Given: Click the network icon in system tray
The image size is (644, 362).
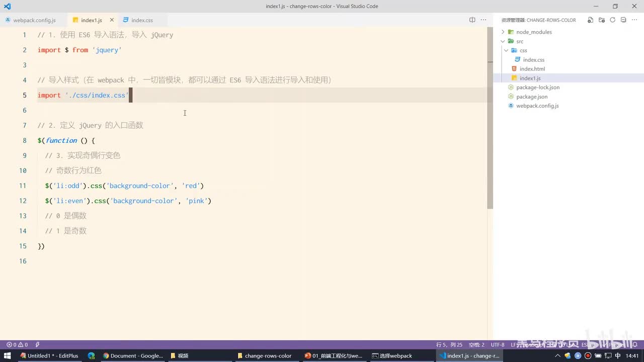Looking at the screenshot, I should [x=608, y=355].
